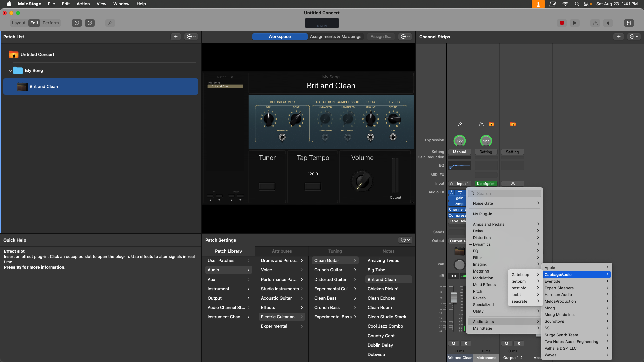Switch to Layout mode
The width and height of the screenshot is (644, 362).
[19, 23]
